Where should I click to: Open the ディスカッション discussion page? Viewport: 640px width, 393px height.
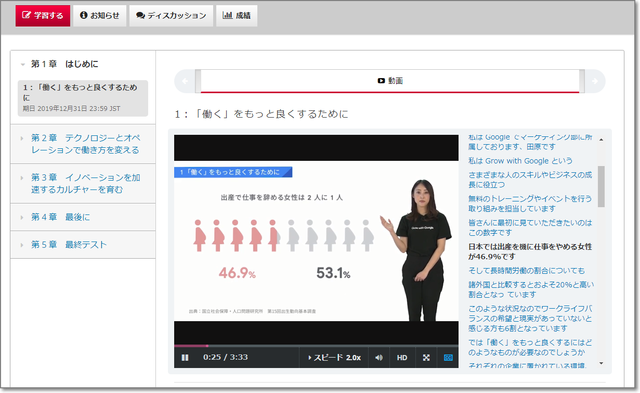171,16
